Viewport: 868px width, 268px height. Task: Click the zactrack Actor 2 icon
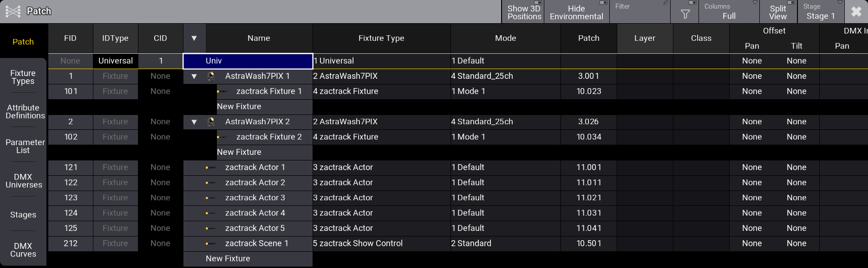(211, 183)
